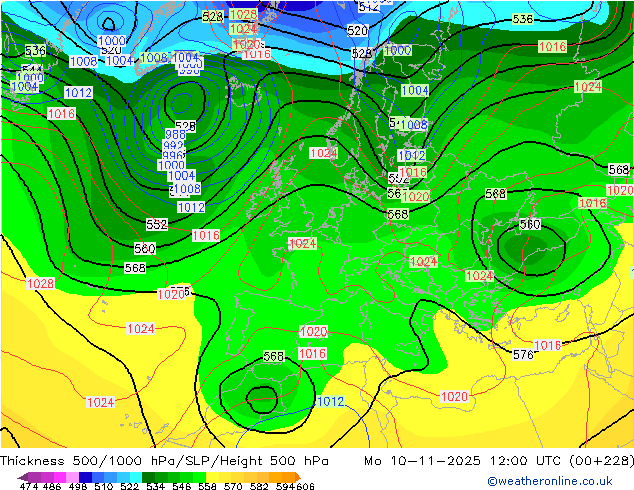Select the light pink legend swatch before 498
Screen dimensions: 634x490
(x=72, y=477)
